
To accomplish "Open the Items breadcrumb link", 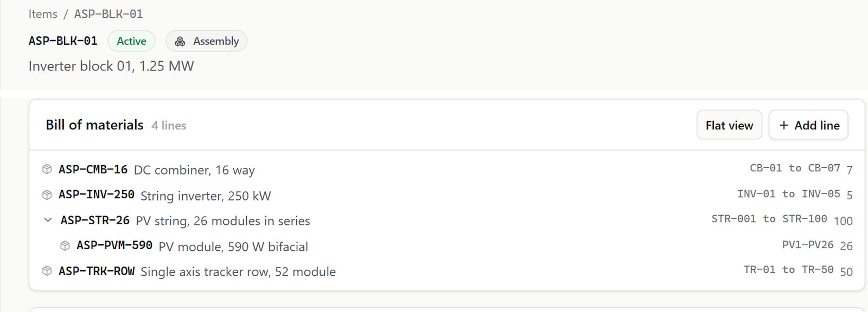I will (43, 14).
